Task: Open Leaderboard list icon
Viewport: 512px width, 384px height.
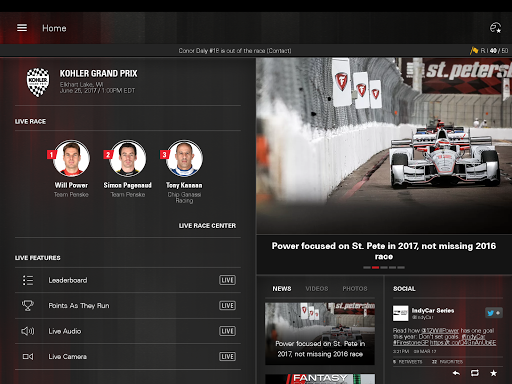Action: [28, 280]
